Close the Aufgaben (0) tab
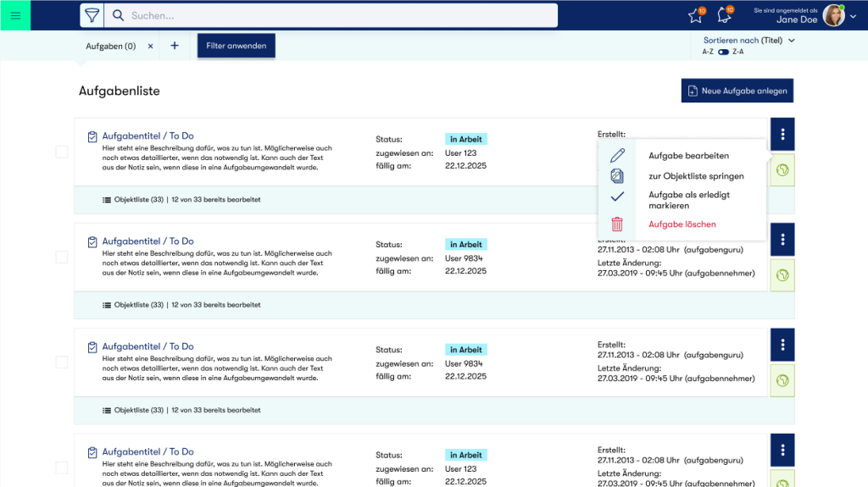The height and width of the screenshot is (487, 868). pyautogui.click(x=151, y=47)
